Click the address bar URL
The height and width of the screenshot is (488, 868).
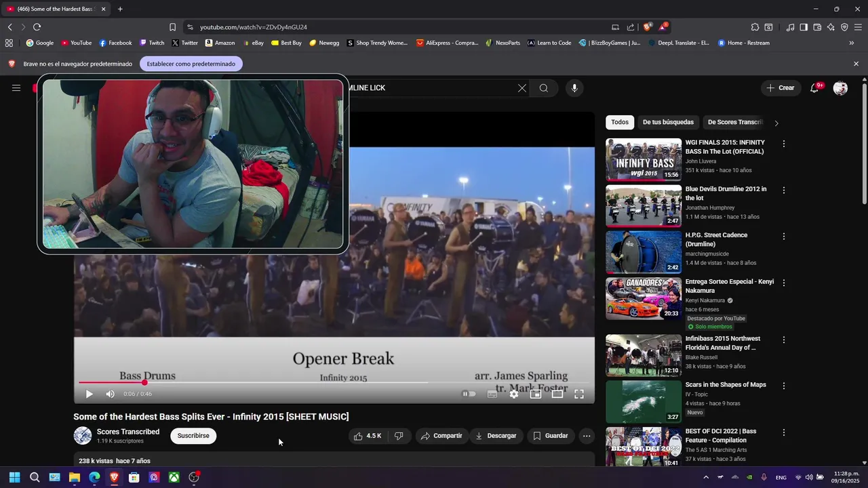click(x=254, y=27)
